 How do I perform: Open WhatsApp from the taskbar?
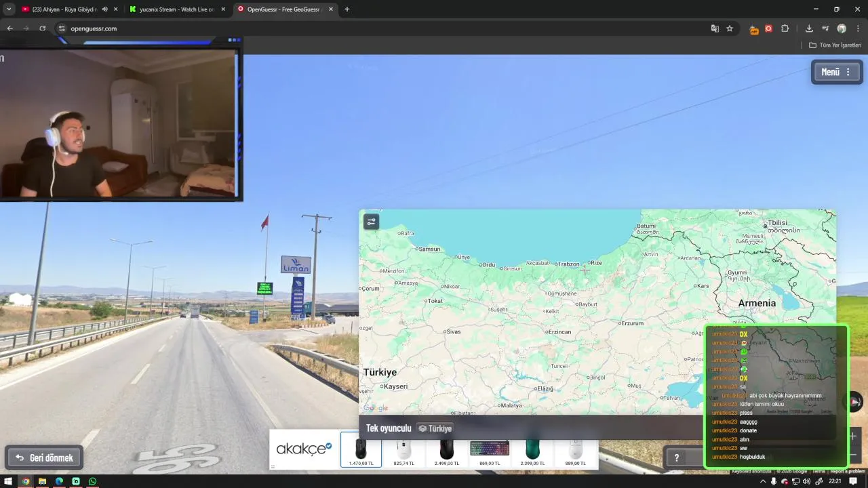click(92, 481)
